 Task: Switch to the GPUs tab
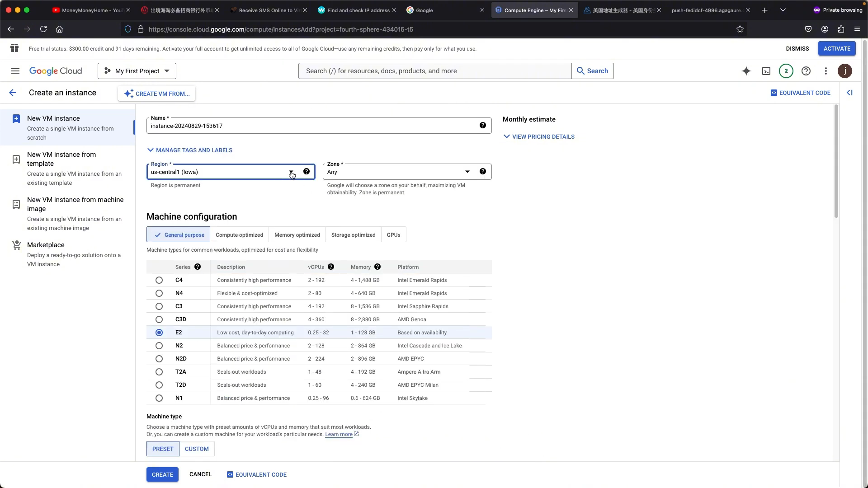[x=393, y=235]
